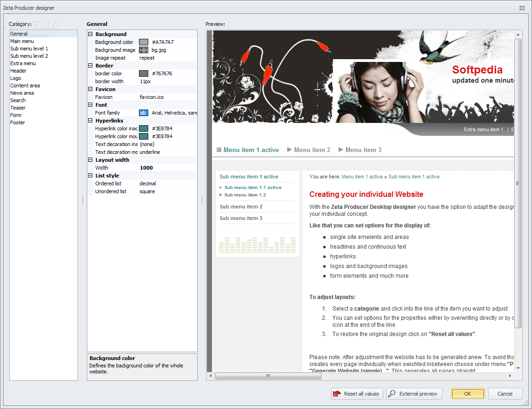
Task: Collapse the Hyperlinks property group
Action: pos(90,121)
